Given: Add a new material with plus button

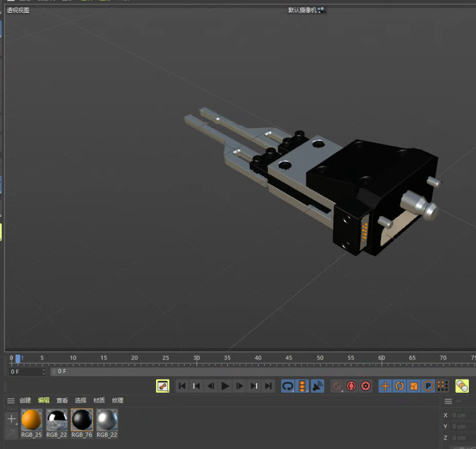Looking at the screenshot, I should point(11,419).
